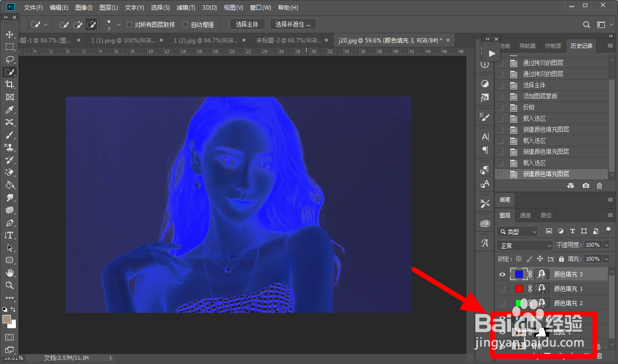Open the opacity 不透明度 dropdown arrow
The image size is (618, 364).
click(606, 245)
